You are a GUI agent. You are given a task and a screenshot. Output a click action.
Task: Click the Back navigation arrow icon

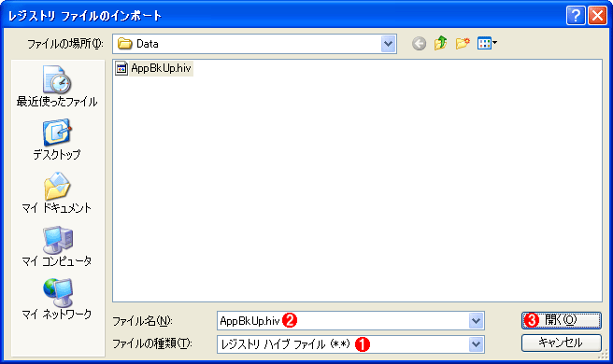click(419, 43)
